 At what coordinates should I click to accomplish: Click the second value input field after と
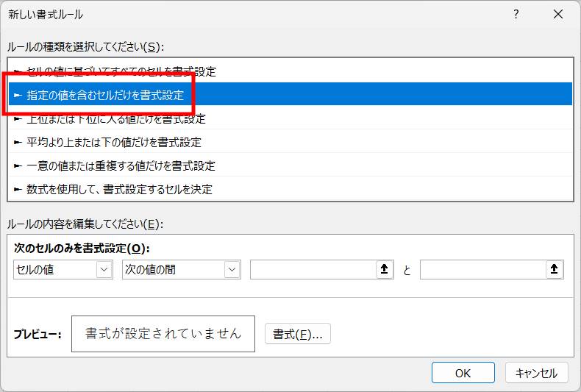point(482,269)
